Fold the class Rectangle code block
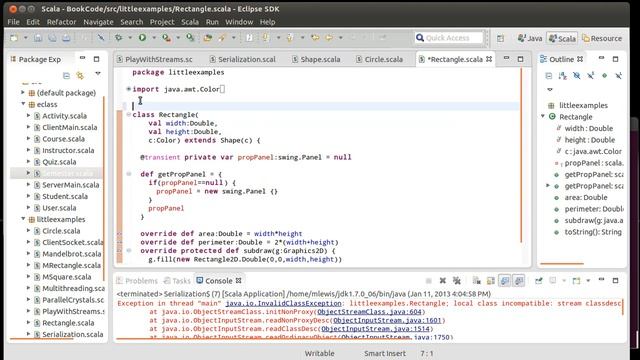The image size is (640, 360). pyautogui.click(x=129, y=115)
